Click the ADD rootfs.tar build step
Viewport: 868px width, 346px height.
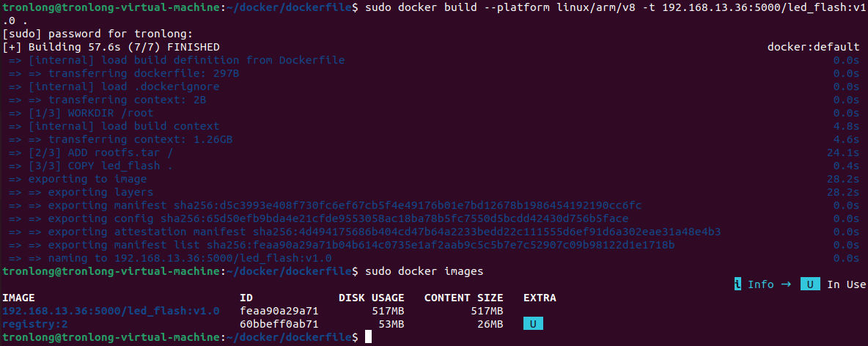point(100,152)
